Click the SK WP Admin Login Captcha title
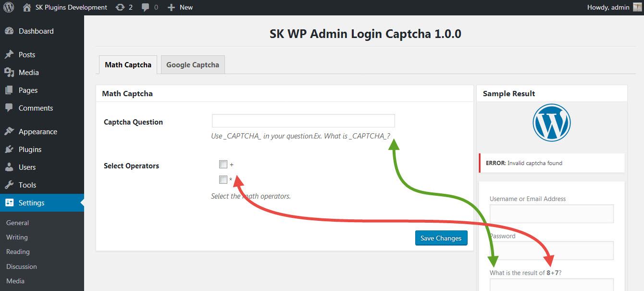 pyautogui.click(x=365, y=34)
